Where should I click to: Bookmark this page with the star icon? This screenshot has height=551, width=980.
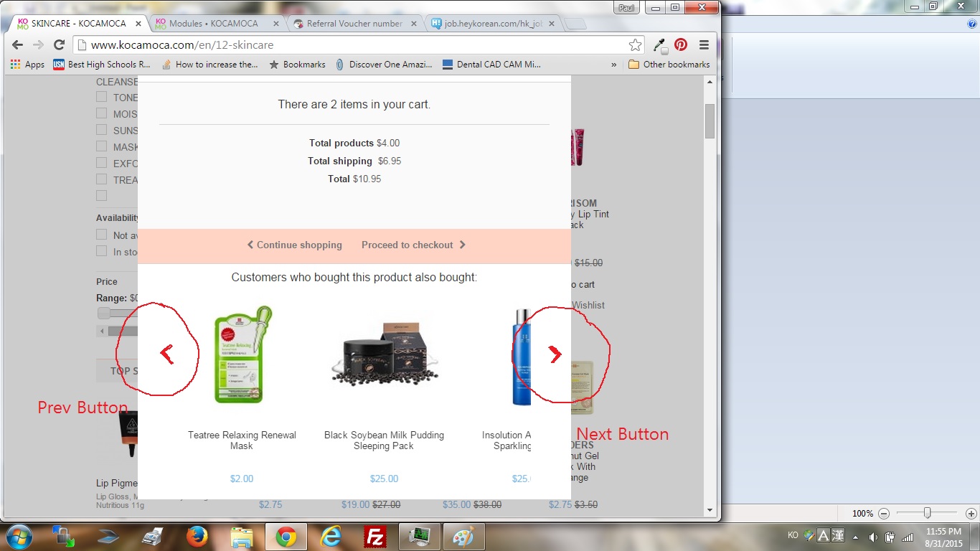click(x=635, y=44)
